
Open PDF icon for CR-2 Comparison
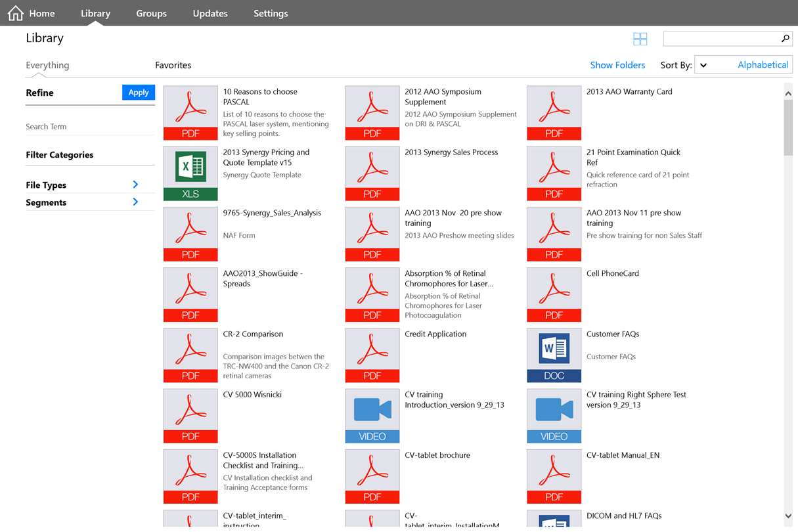click(190, 355)
